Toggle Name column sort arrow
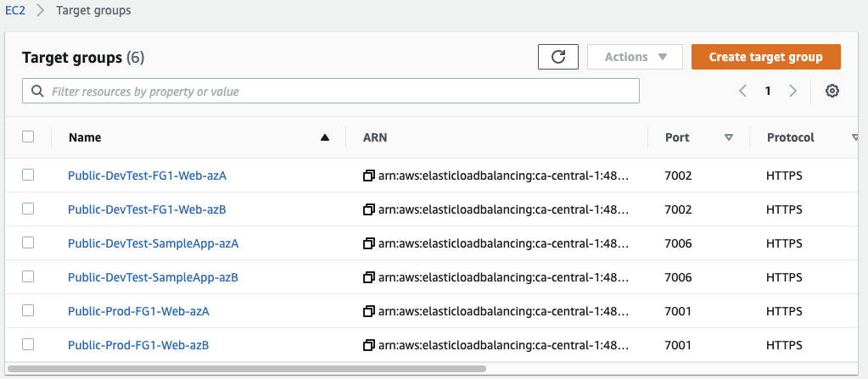The width and height of the screenshot is (868, 379). click(x=325, y=137)
